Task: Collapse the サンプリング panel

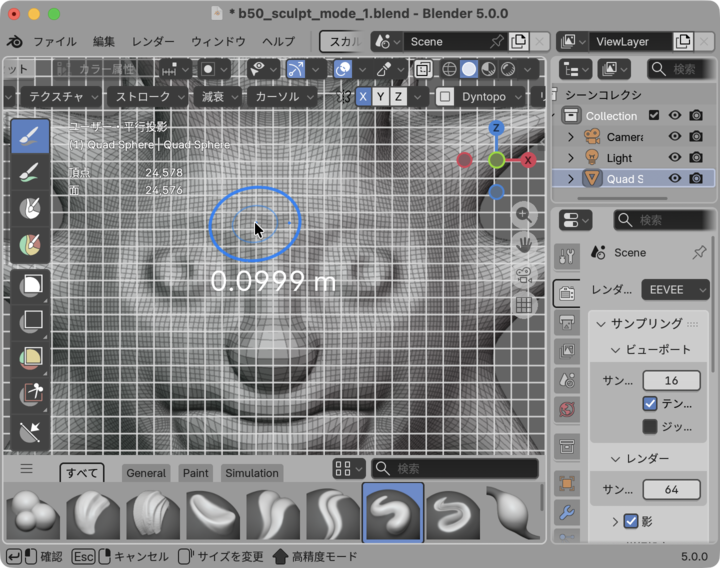Action: coord(601,324)
